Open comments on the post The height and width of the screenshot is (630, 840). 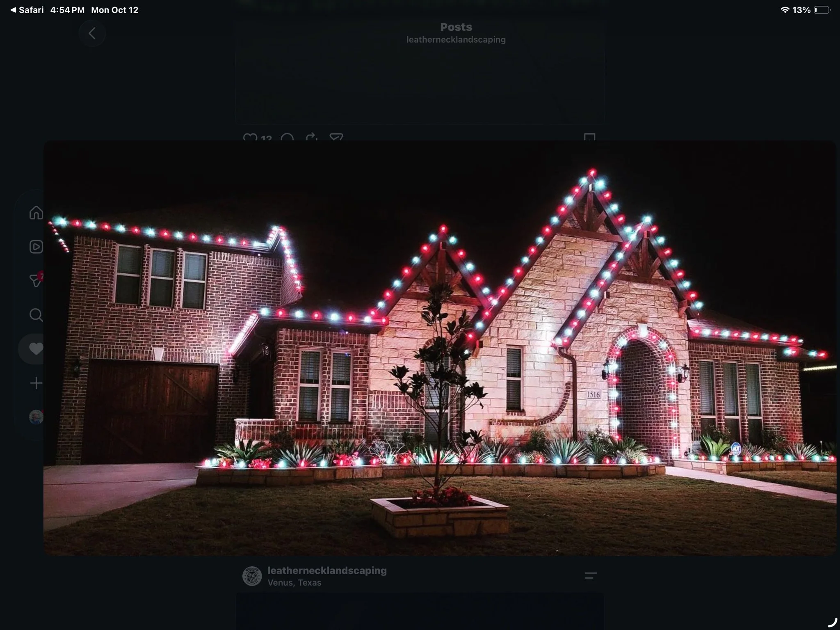(x=287, y=137)
